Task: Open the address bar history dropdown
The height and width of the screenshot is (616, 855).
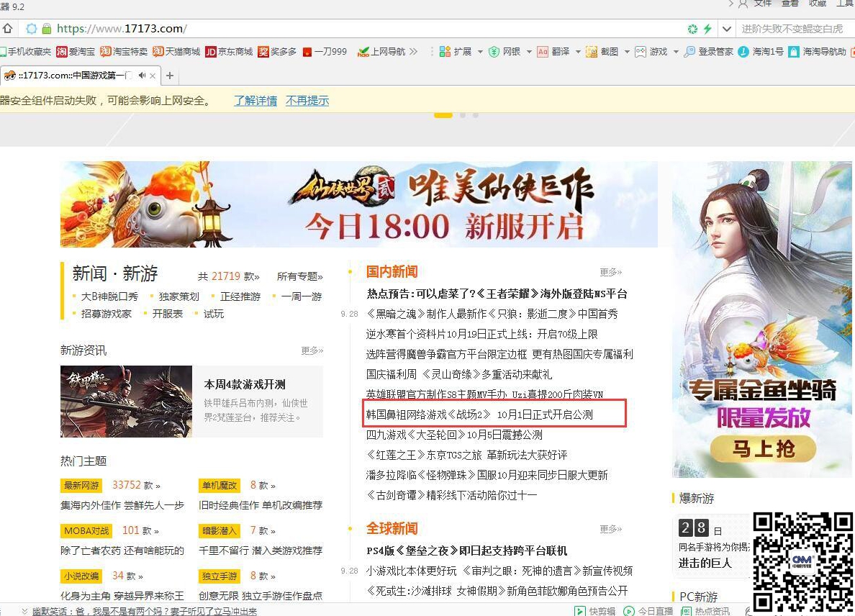Action: (x=726, y=28)
